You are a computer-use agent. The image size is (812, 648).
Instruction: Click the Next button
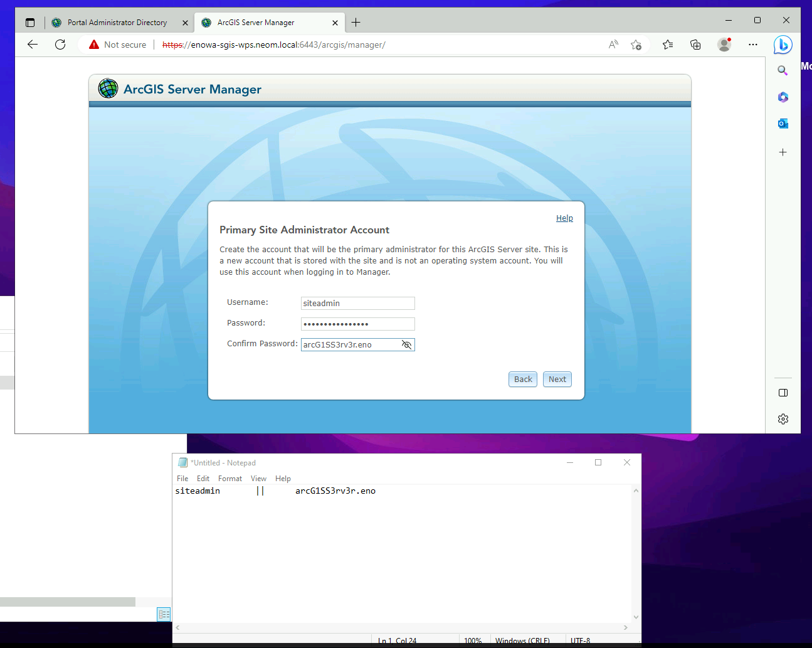click(x=557, y=379)
